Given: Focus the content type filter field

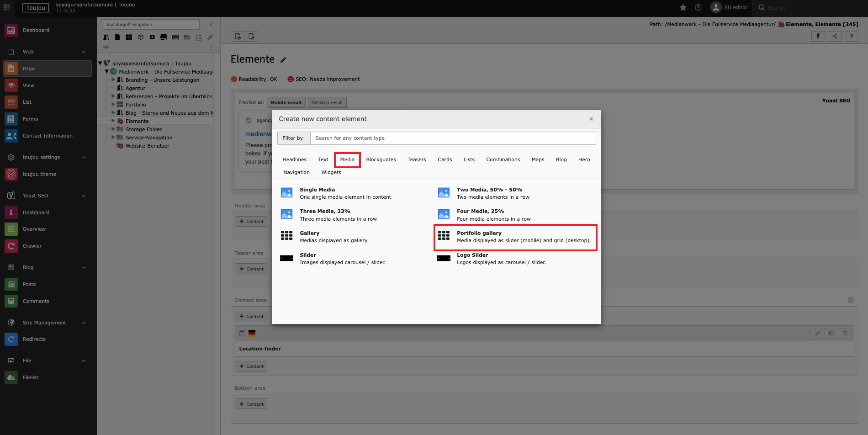Looking at the screenshot, I should [452, 138].
